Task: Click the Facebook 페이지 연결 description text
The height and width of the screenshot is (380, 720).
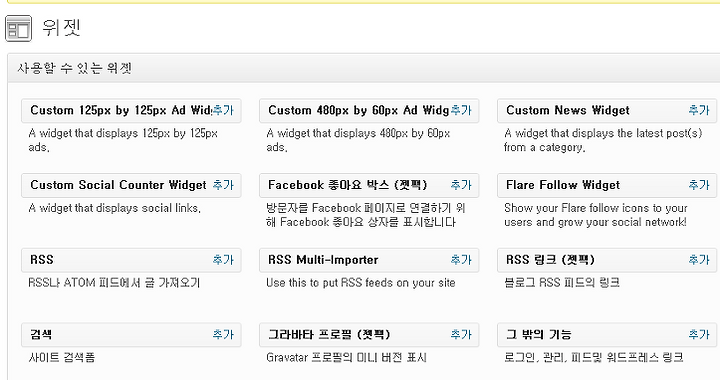Action: tap(366, 215)
